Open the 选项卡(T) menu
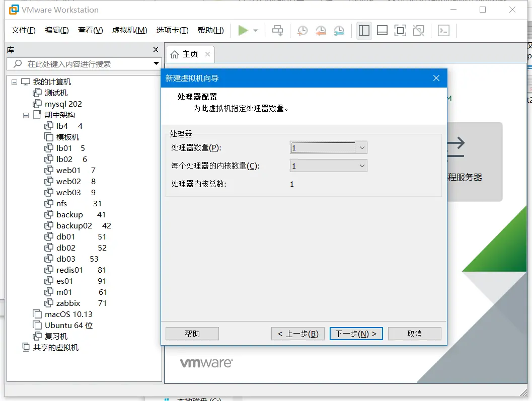The width and height of the screenshot is (532, 401). (x=172, y=30)
